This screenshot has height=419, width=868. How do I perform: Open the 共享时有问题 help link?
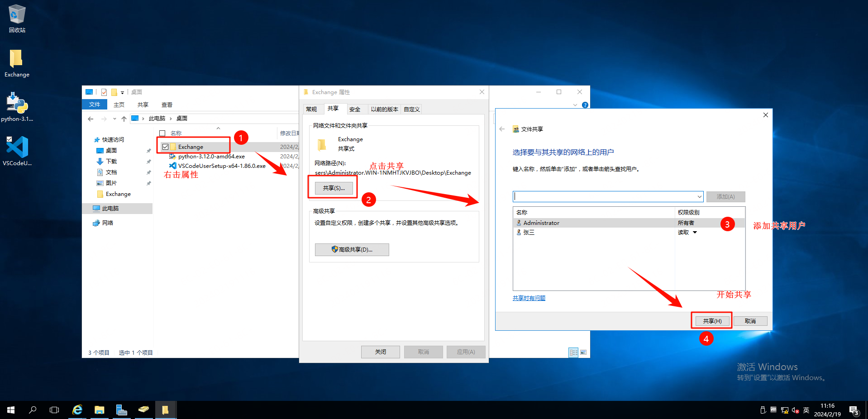click(x=529, y=298)
